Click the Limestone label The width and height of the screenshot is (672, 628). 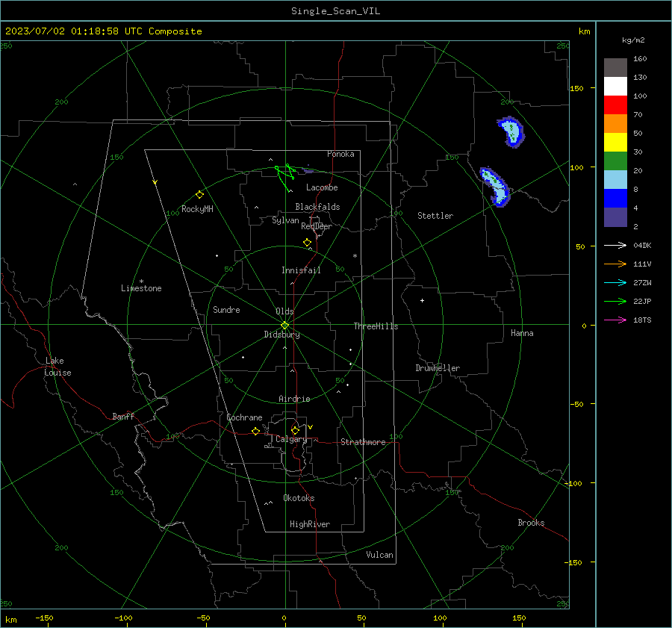pos(141,288)
